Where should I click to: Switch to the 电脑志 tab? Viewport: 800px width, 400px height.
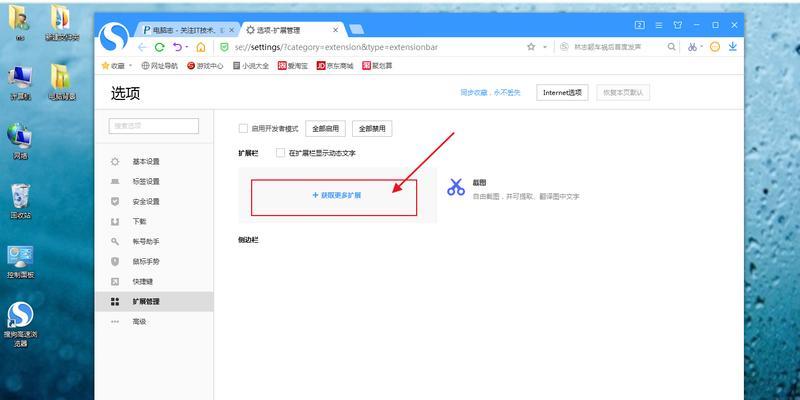click(184, 30)
